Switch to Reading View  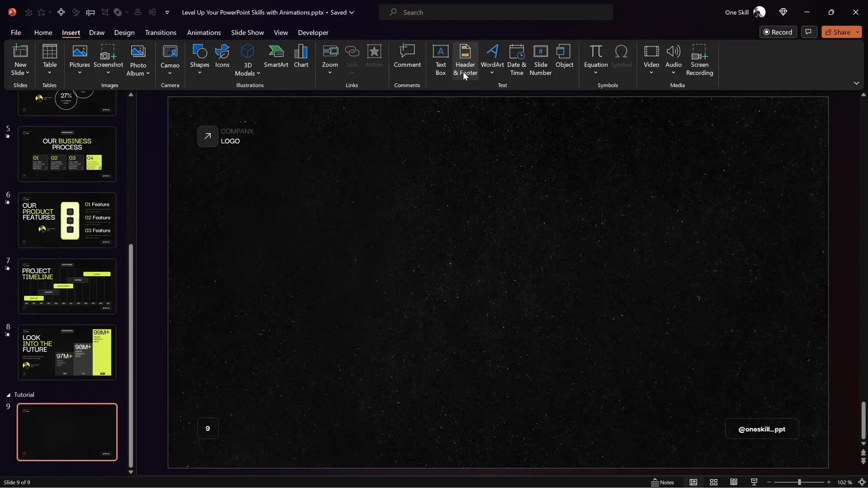click(x=734, y=482)
